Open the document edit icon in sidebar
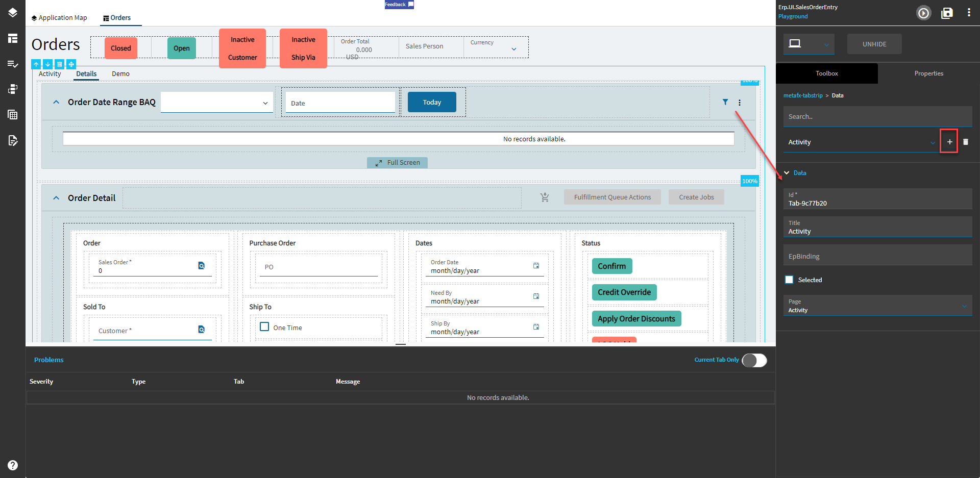The height and width of the screenshot is (478, 980). tap(13, 140)
